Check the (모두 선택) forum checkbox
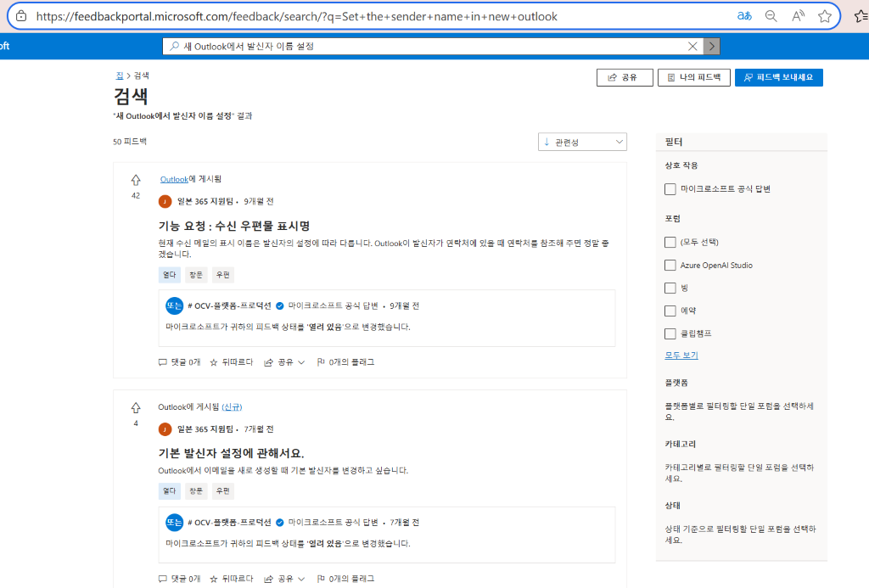 coord(670,242)
